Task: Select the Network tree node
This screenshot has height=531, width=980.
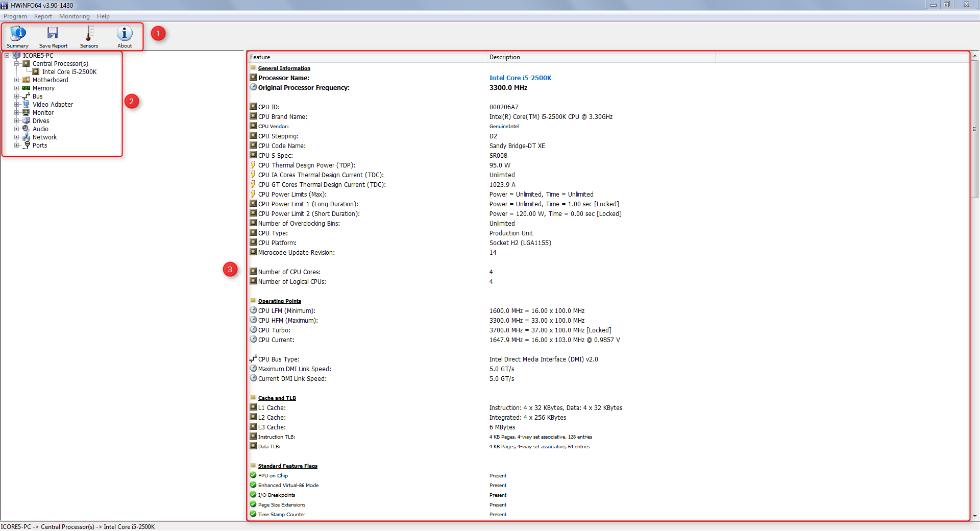Action: 44,137
